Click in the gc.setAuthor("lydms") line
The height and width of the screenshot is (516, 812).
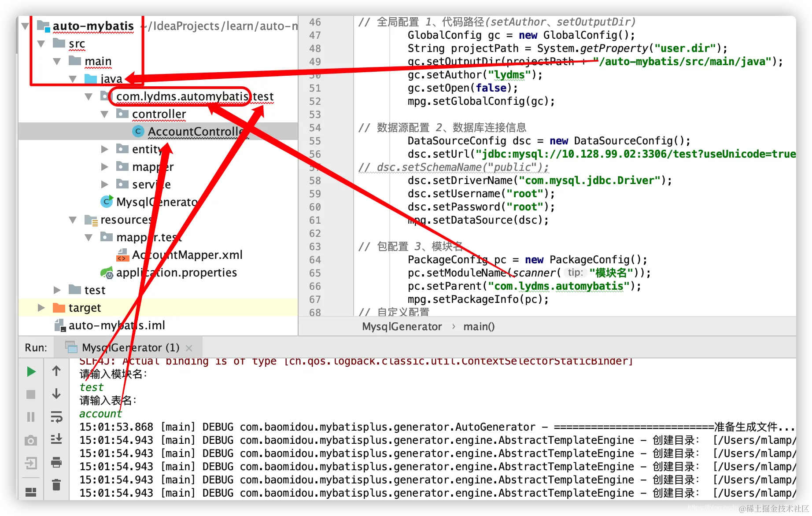click(475, 75)
